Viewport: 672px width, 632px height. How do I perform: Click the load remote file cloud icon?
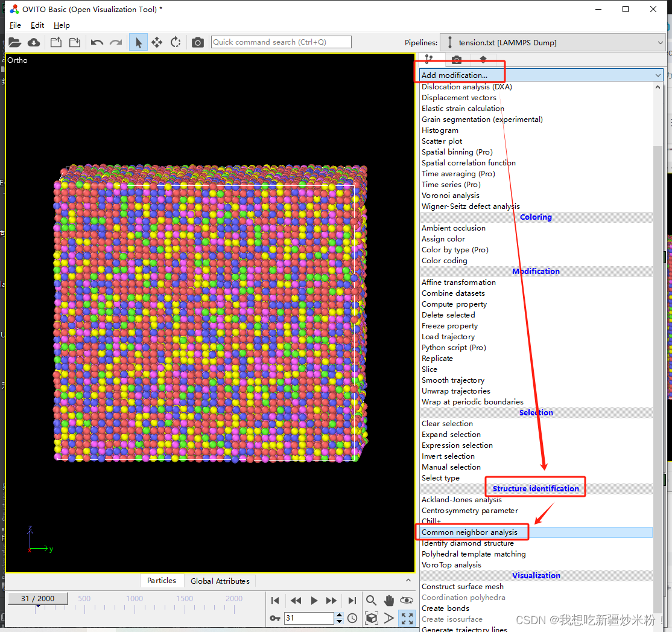[34, 42]
